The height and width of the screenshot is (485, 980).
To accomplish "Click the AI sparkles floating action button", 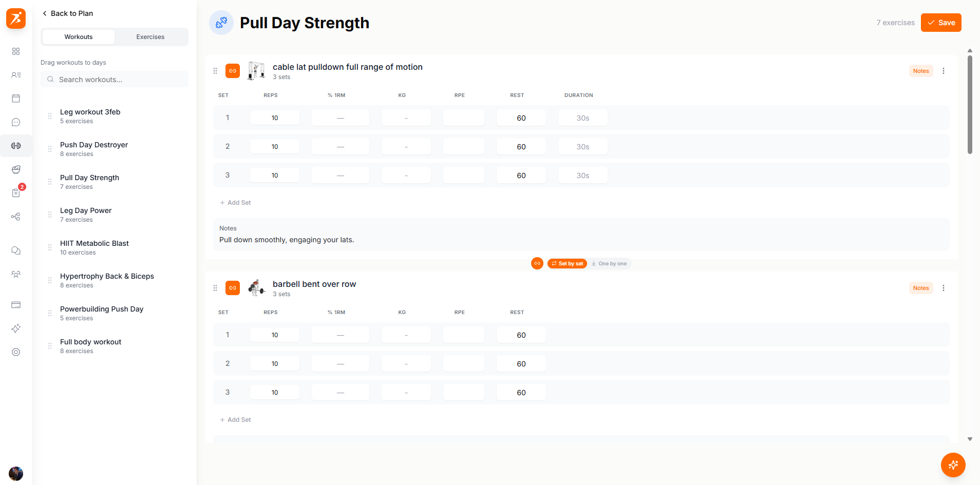I will pos(953,465).
